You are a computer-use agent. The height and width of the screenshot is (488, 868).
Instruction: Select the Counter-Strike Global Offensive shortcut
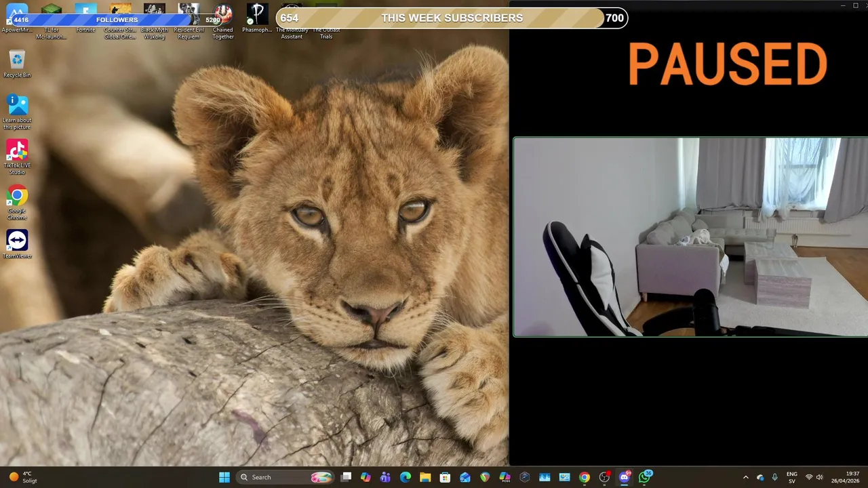click(120, 20)
